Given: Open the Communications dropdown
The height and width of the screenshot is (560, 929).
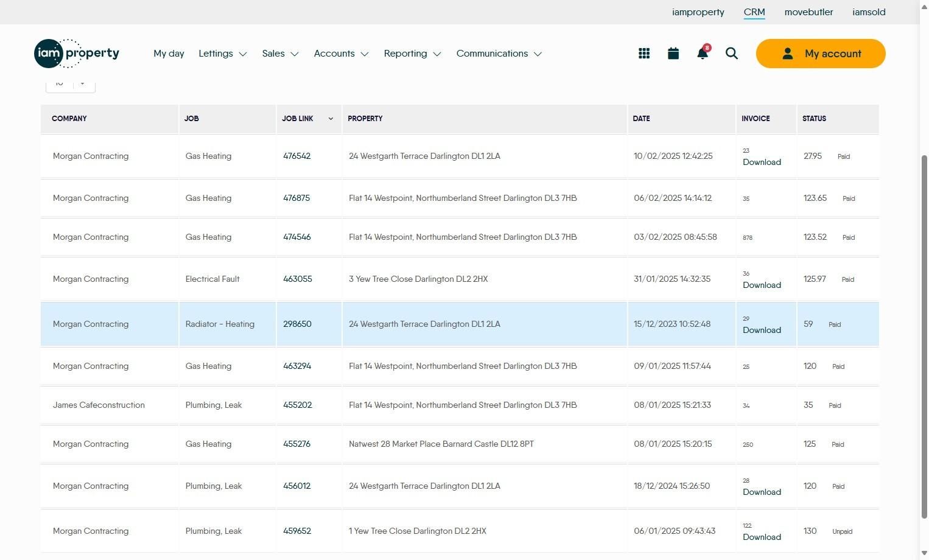Looking at the screenshot, I should coord(499,54).
